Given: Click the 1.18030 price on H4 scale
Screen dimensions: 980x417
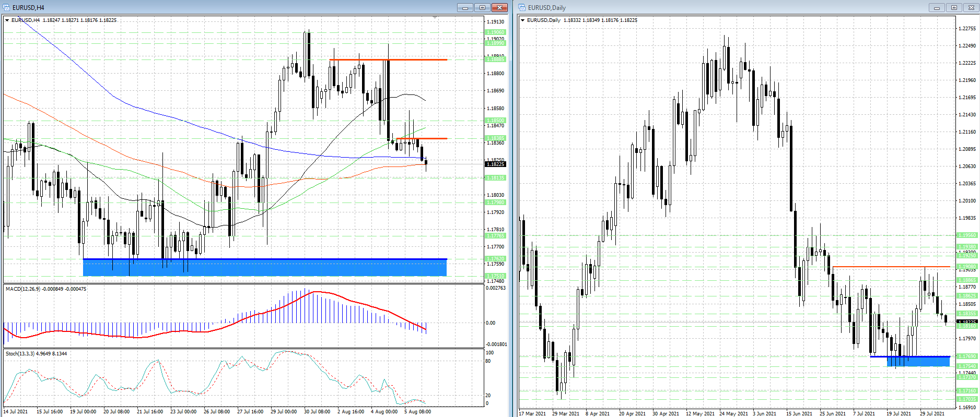Looking at the screenshot, I should 496,195.
